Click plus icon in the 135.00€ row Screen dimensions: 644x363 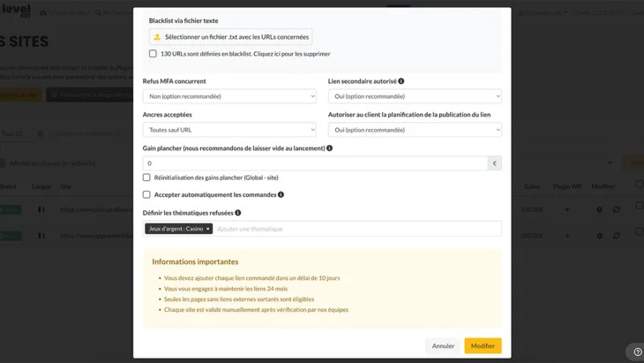[567, 209]
